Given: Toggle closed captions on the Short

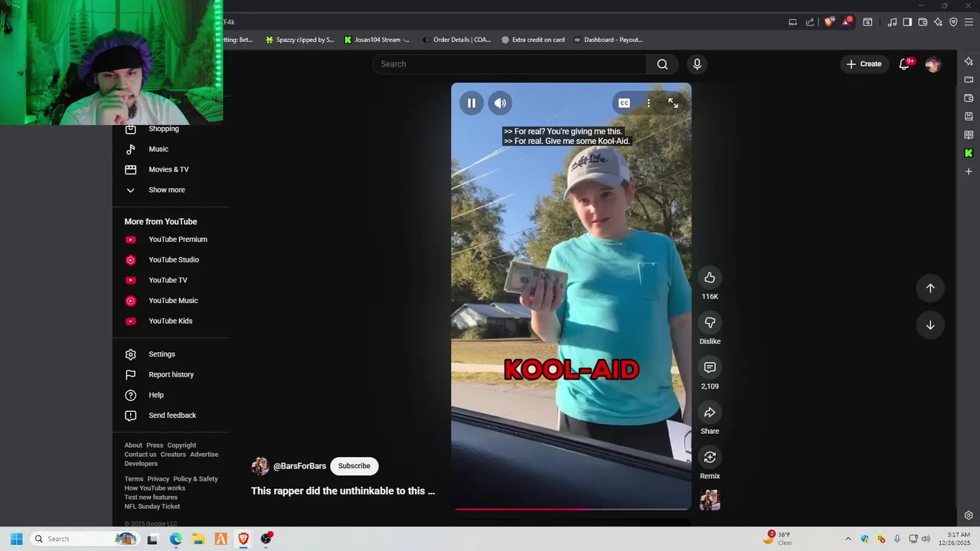Looking at the screenshot, I should (x=624, y=103).
